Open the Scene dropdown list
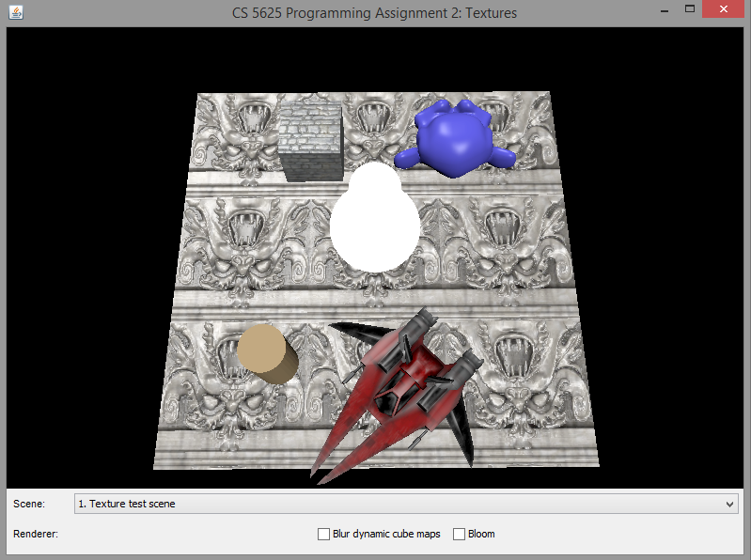 pyautogui.click(x=404, y=504)
